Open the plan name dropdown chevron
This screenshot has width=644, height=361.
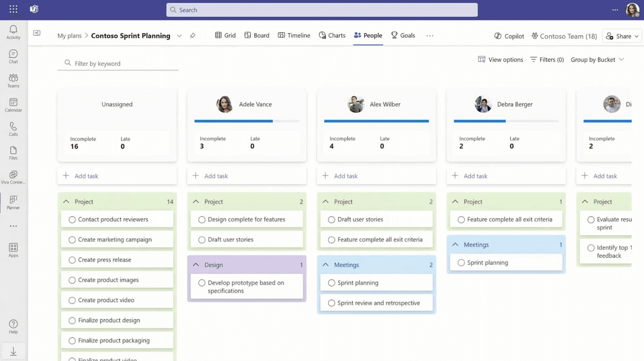click(180, 36)
